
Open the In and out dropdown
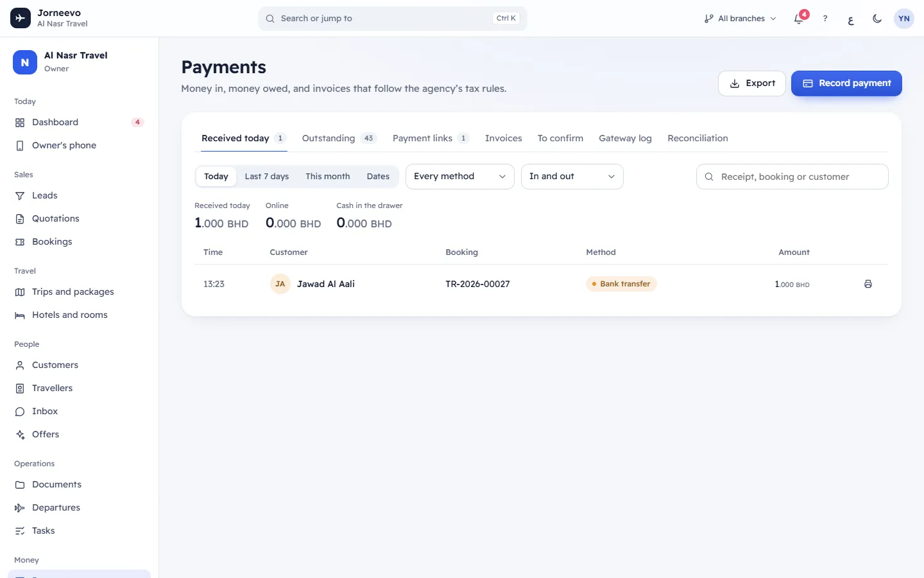click(572, 177)
